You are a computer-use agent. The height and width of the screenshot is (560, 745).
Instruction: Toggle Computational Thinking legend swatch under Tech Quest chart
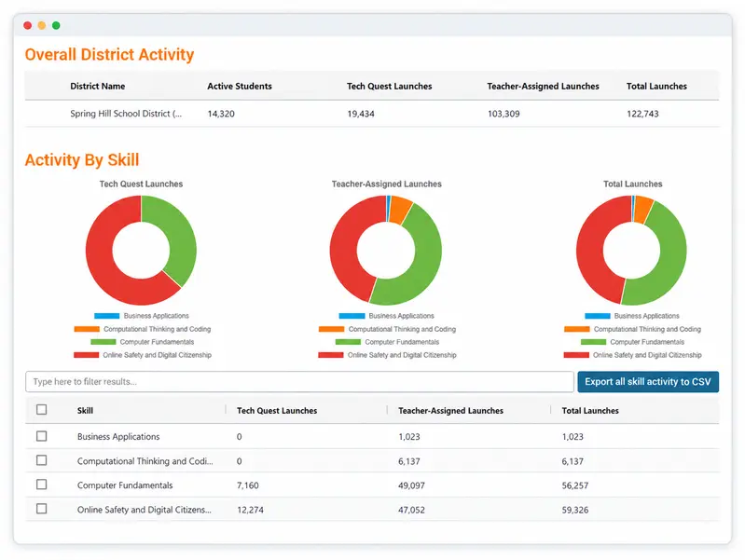coord(87,329)
